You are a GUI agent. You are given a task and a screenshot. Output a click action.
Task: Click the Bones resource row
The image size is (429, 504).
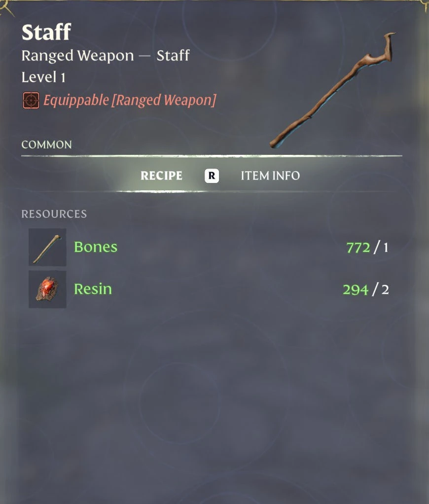click(209, 247)
